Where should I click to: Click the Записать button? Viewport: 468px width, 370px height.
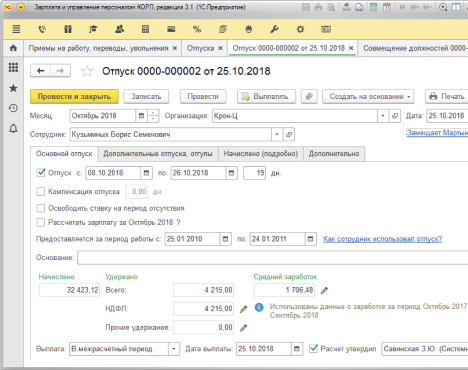(146, 96)
